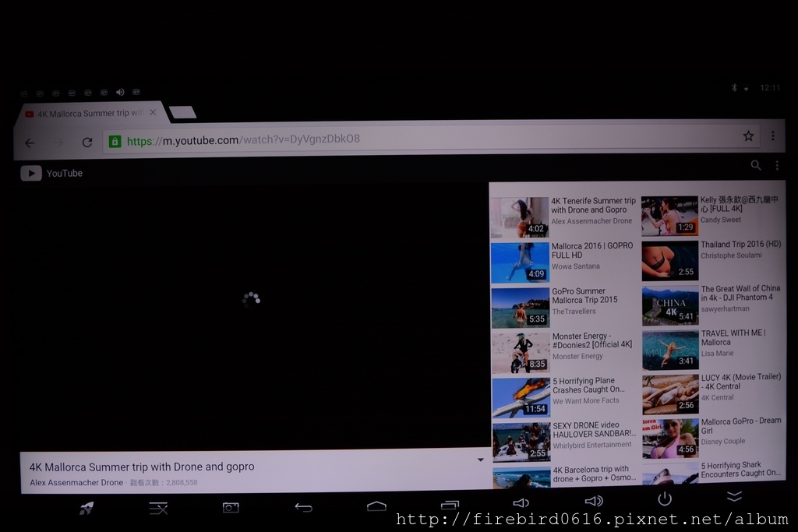Tap the rocket icon in navigation bar

tap(87, 508)
